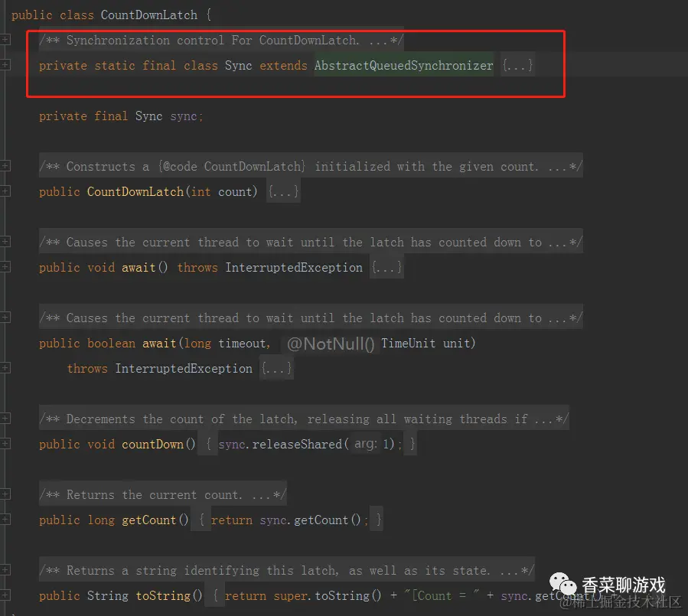Click the 'sync' field name in declaration
The height and width of the screenshot is (616, 688).
coord(184,116)
